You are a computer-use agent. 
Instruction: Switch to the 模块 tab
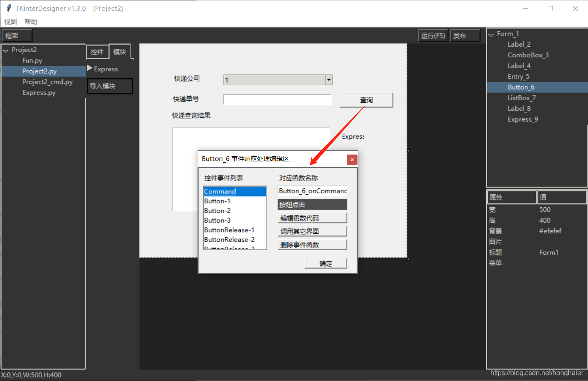tap(120, 52)
